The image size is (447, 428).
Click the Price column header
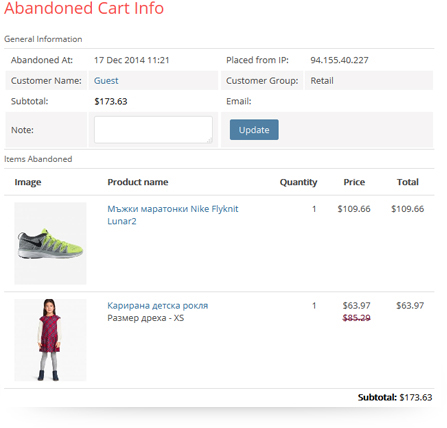(354, 182)
